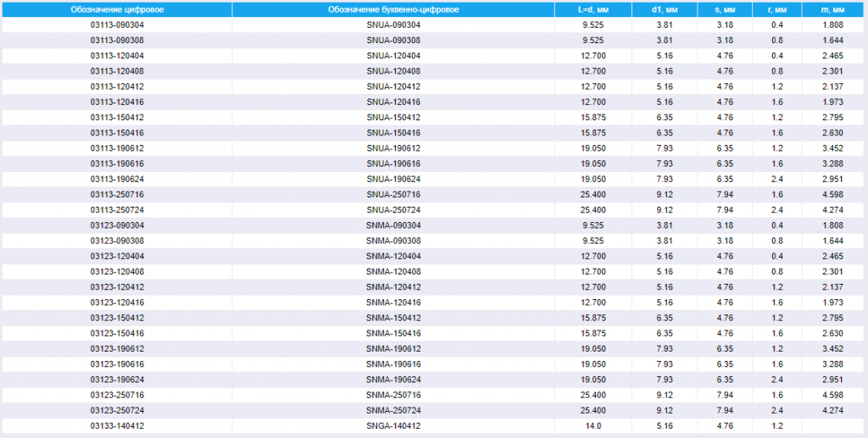
Task: Select the SNMA-120412 cell
Action: [393, 287]
